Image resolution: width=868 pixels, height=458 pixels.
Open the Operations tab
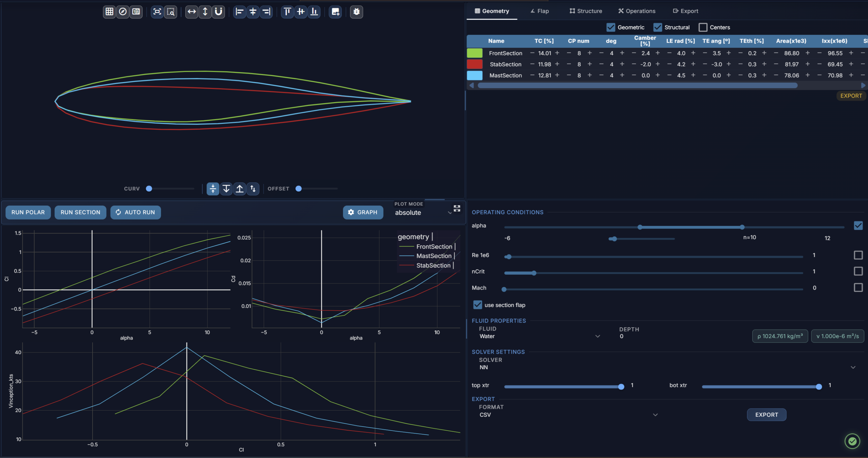[x=637, y=11]
